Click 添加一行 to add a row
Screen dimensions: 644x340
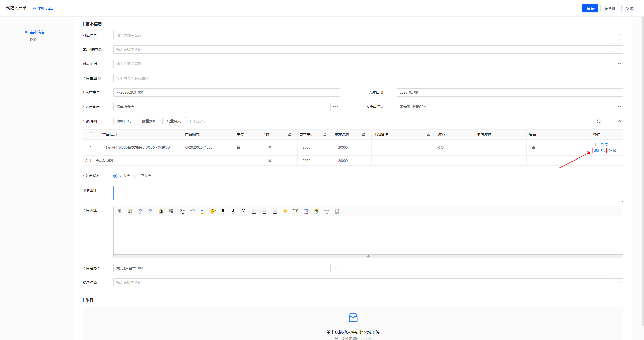125,121
